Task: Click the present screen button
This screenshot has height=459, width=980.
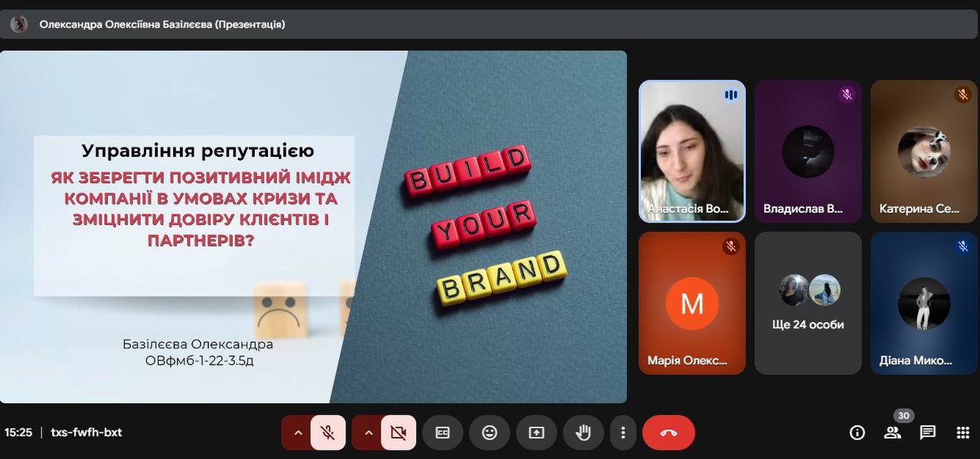Action: click(x=536, y=433)
